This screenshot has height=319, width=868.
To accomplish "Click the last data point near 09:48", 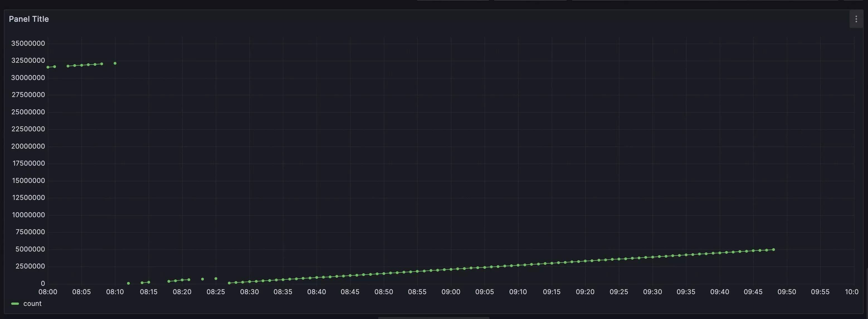I will pos(773,250).
